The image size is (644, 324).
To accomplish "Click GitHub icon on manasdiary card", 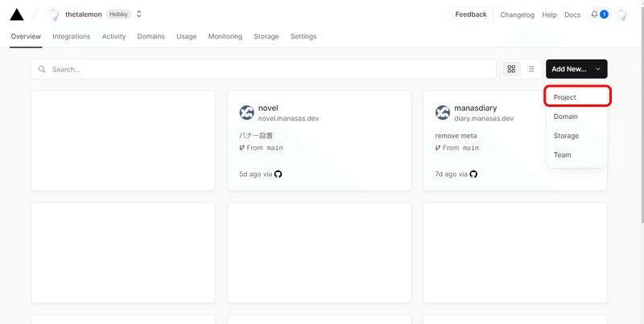I will coord(473,174).
